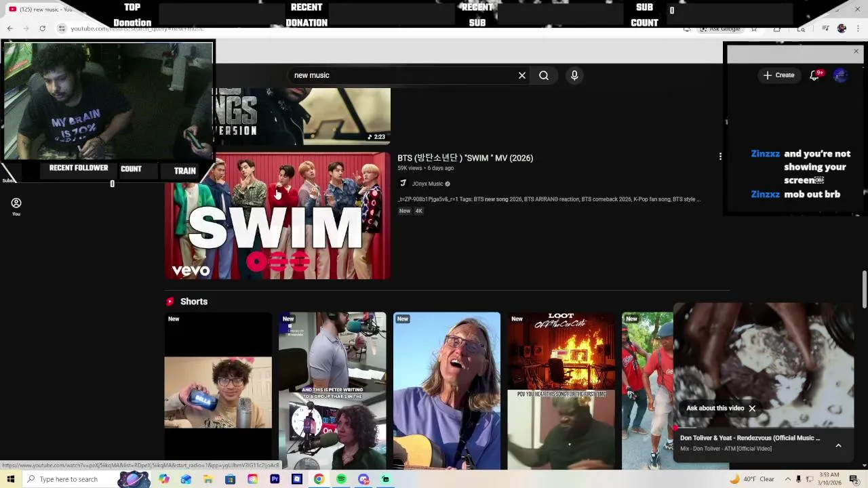Click the magnifier search button
868x488 pixels.
point(544,75)
